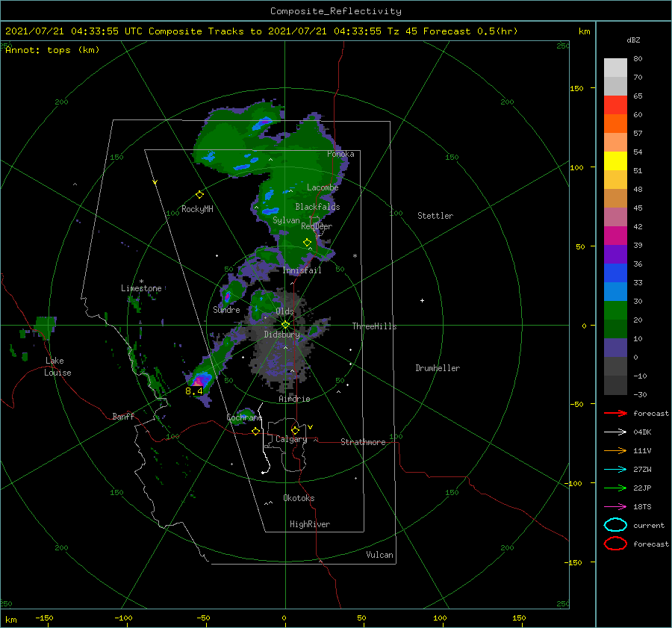The image size is (672, 628).
Task: Click the dBZ legend heading
Action: pyautogui.click(x=633, y=40)
